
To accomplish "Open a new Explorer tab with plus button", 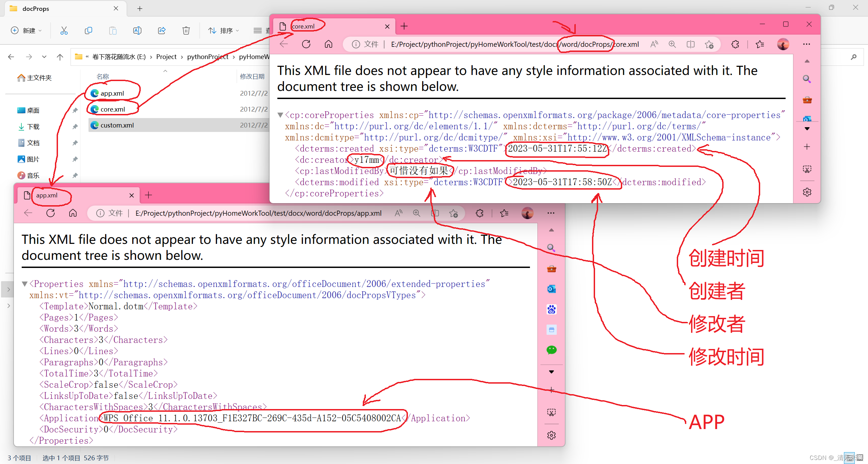I will tap(140, 8).
